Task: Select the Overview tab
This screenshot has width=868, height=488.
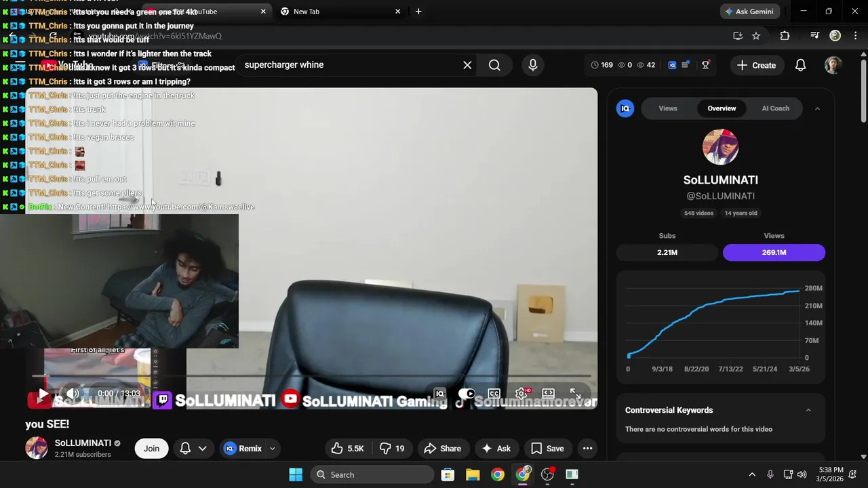Action: pyautogui.click(x=722, y=108)
